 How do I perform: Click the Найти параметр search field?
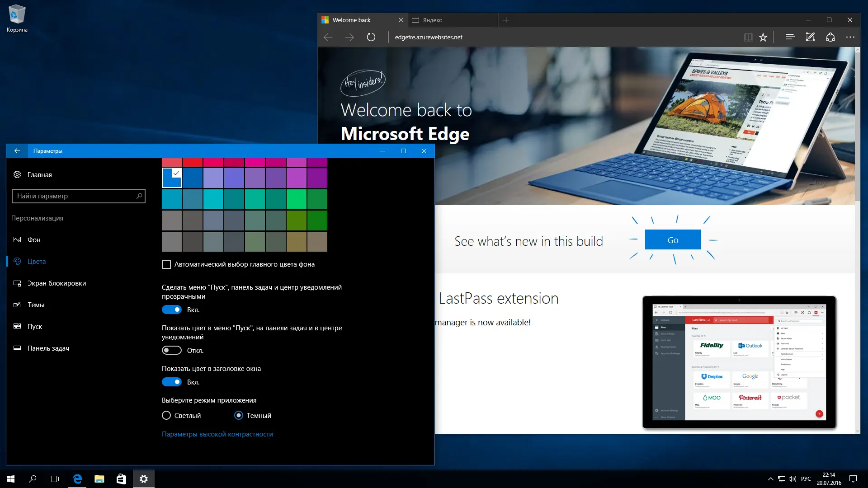click(75, 196)
